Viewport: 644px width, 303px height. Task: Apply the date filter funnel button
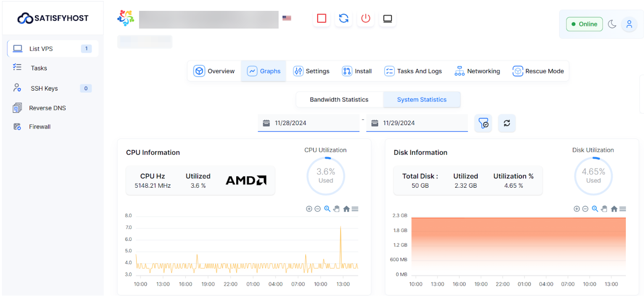pyautogui.click(x=483, y=123)
